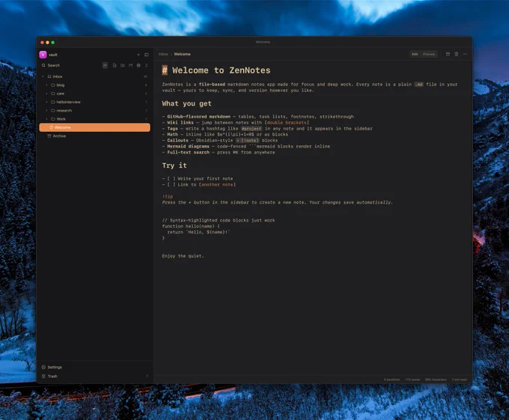The height and width of the screenshot is (420, 509).
Task: Click the Work folder icon
Action: [x=53, y=119]
